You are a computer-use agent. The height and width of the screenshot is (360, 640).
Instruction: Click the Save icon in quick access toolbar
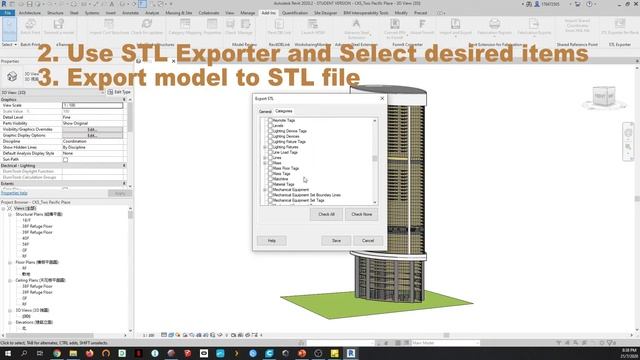click(x=29, y=4)
